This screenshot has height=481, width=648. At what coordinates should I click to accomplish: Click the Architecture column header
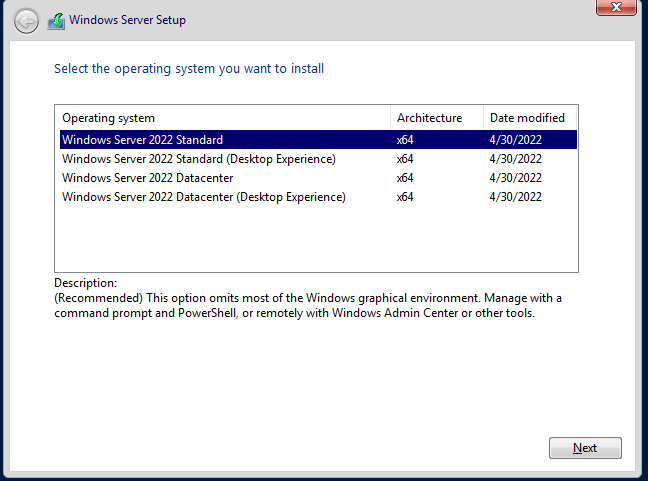coord(429,118)
